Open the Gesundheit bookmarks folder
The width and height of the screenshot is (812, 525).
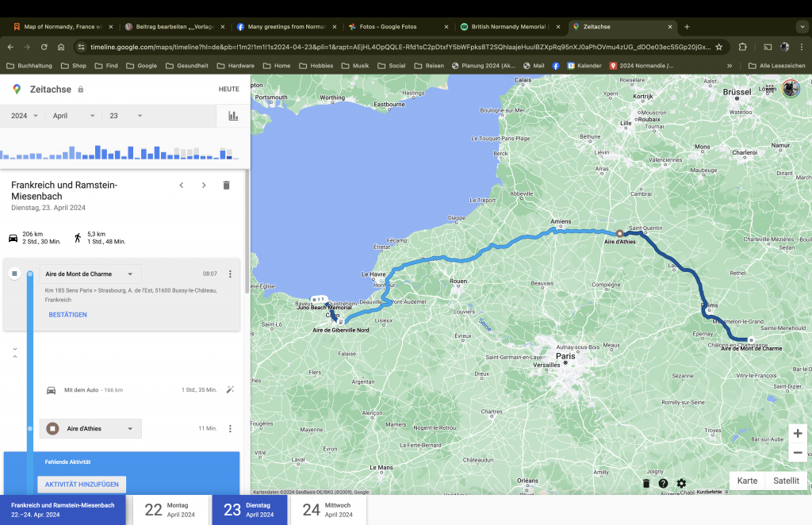tap(187, 66)
